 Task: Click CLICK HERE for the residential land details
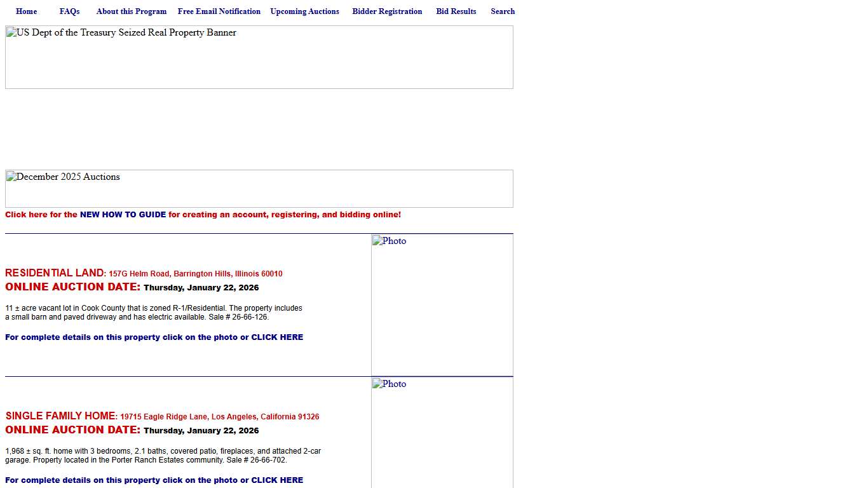[277, 337]
